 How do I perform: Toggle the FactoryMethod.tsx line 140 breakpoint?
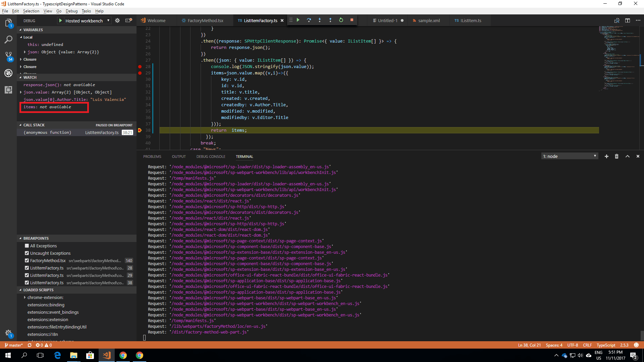coord(27,260)
